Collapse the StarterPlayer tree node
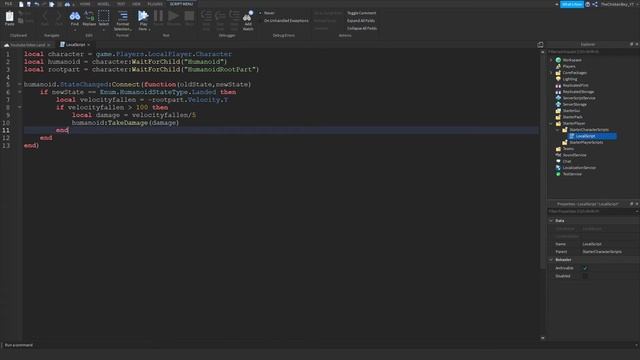 click(x=551, y=123)
